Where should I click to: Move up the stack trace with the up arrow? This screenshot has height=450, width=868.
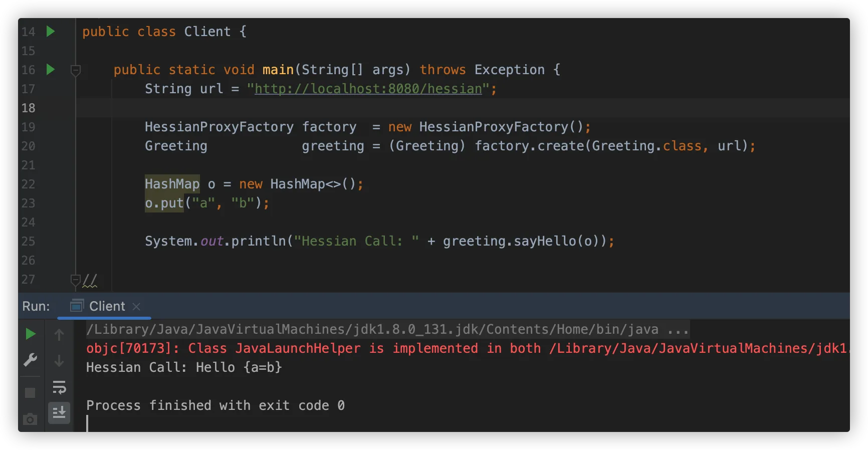click(59, 334)
